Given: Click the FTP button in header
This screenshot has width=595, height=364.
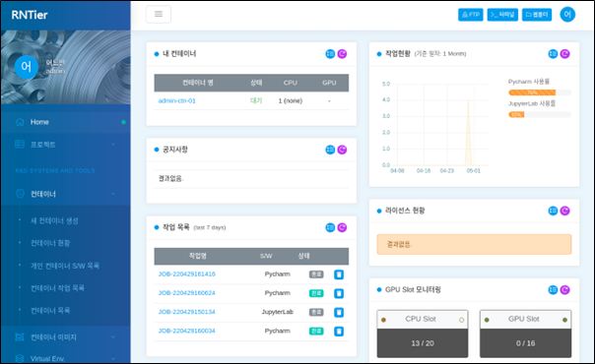Looking at the screenshot, I should 471,15.
